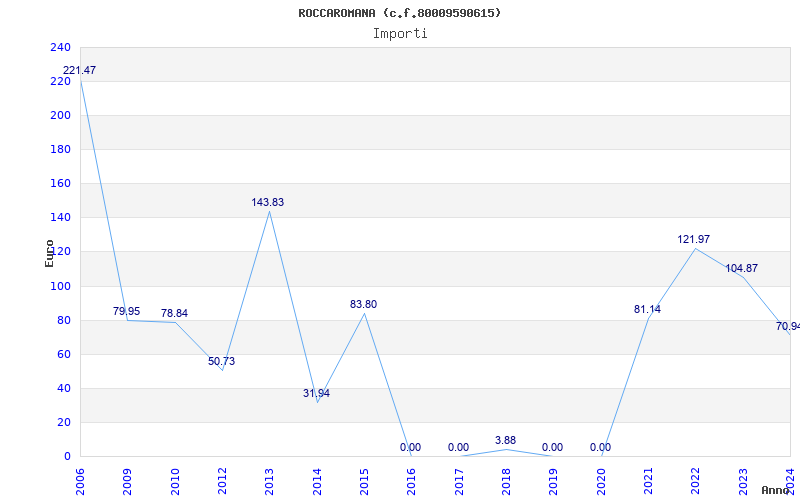
Task: Select the 221.47 data label
Action: (79, 70)
